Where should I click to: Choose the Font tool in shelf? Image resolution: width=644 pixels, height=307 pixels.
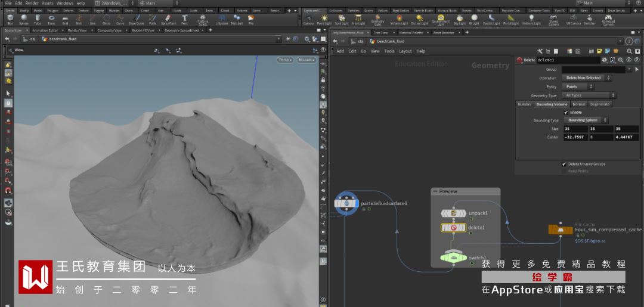[x=184, y=18]
